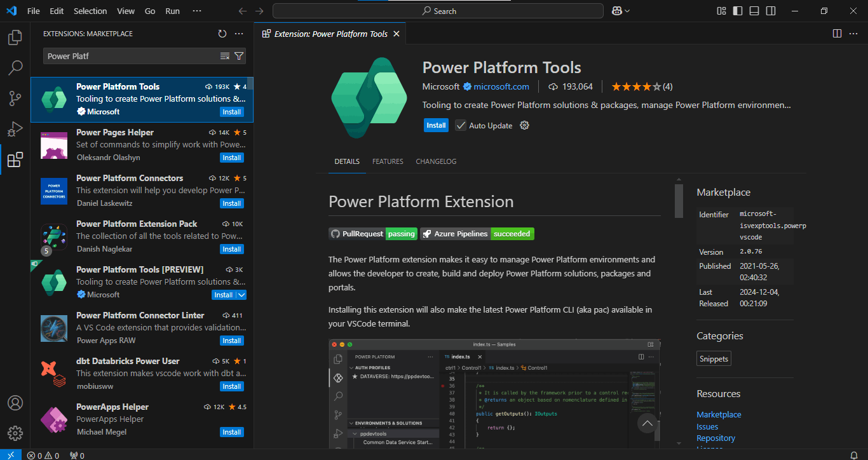Open the Explorer view in activity bar
Screen dimensions: 868x460
15,37
